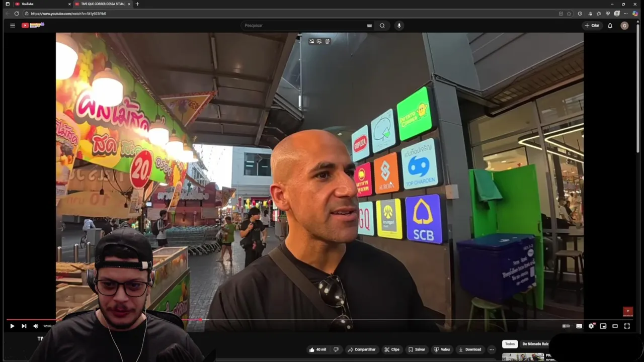Open the Copilot sidebar icon
The image size is (644, 362).
[x=635, y=14]
